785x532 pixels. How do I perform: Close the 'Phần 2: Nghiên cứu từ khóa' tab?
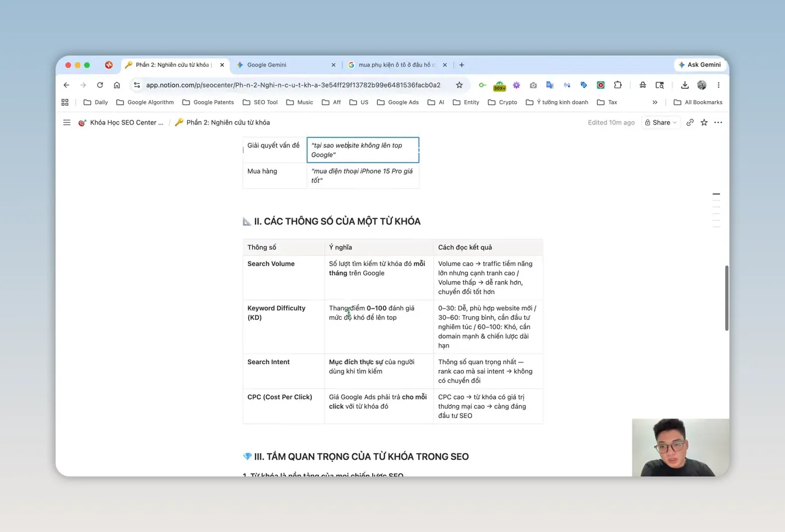(222, 65)
